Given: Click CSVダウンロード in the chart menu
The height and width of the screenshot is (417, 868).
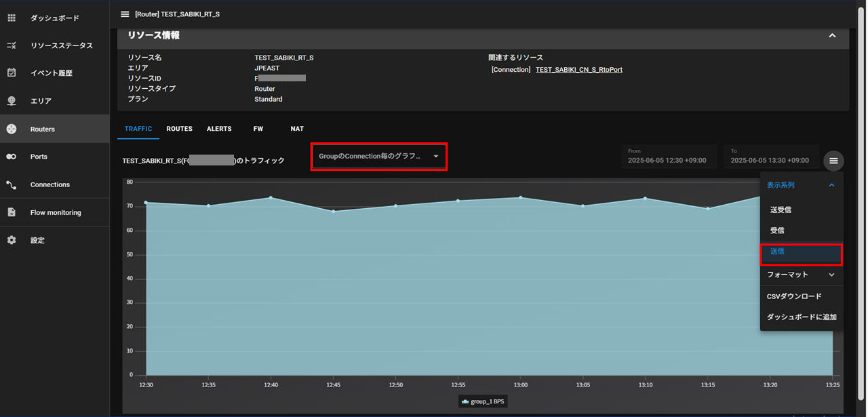Looking at the screenshot, I should pos(794,296).
